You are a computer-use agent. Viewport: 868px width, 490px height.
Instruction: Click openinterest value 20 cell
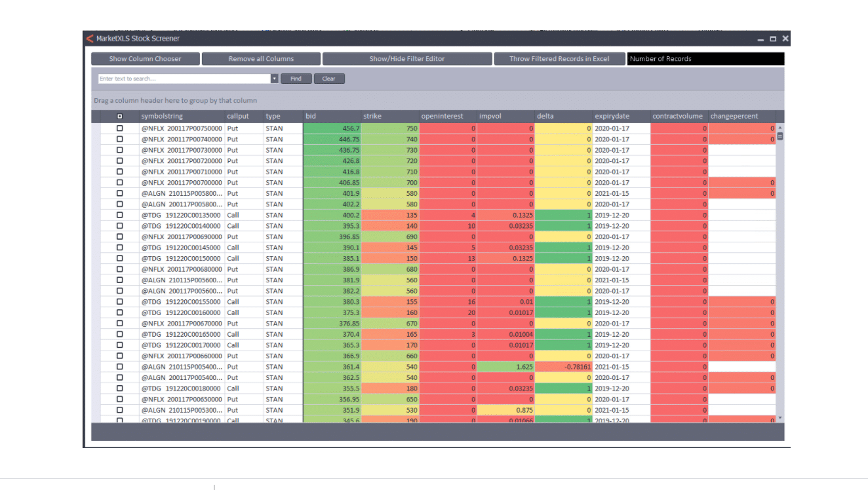448,312
